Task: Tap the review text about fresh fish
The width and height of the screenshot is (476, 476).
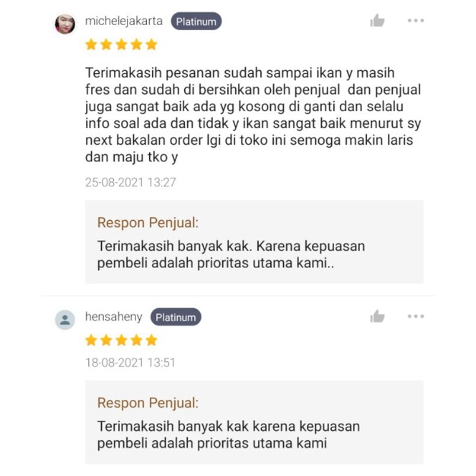Action: (253, 115)
